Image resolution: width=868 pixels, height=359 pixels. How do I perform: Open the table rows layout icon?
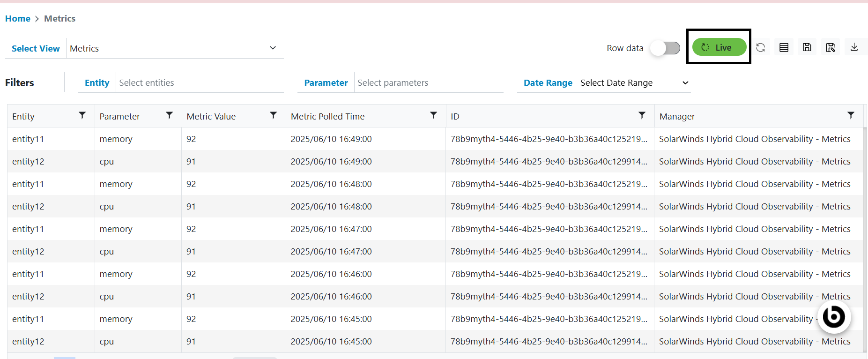[784, 47]
